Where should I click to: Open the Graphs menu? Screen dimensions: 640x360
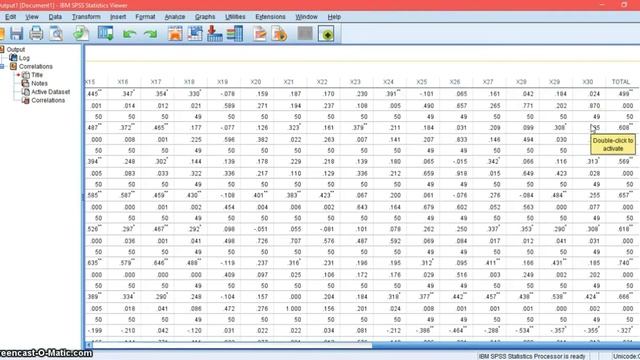(x=205, y=17)
